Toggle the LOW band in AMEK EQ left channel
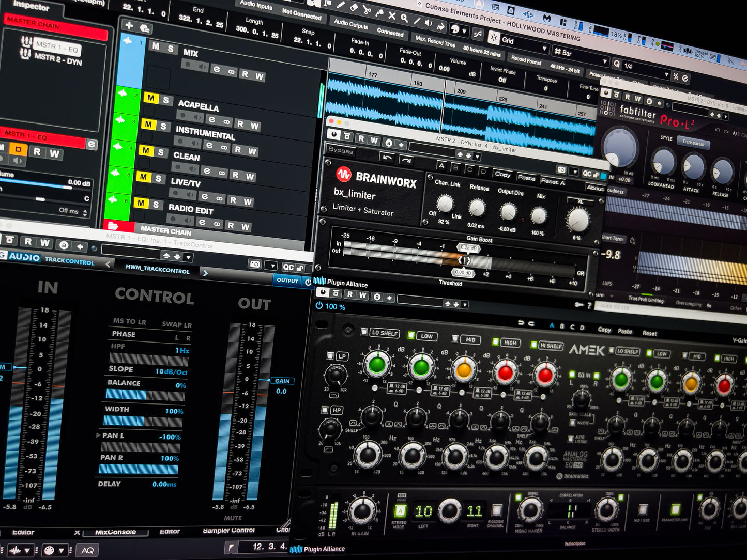 (411, 335)
